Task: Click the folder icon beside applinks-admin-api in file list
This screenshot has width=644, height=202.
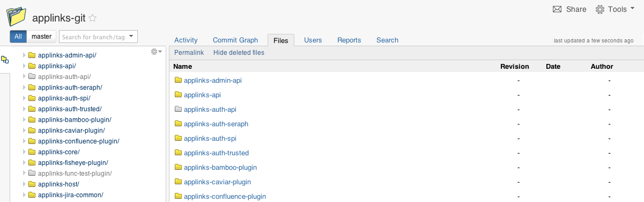Action: [x=179, y=80]
